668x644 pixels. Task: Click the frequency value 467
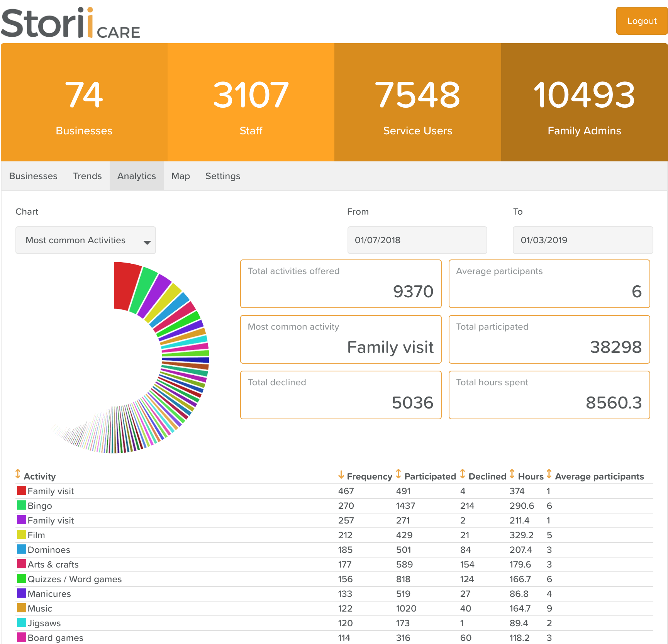[346, 491]
